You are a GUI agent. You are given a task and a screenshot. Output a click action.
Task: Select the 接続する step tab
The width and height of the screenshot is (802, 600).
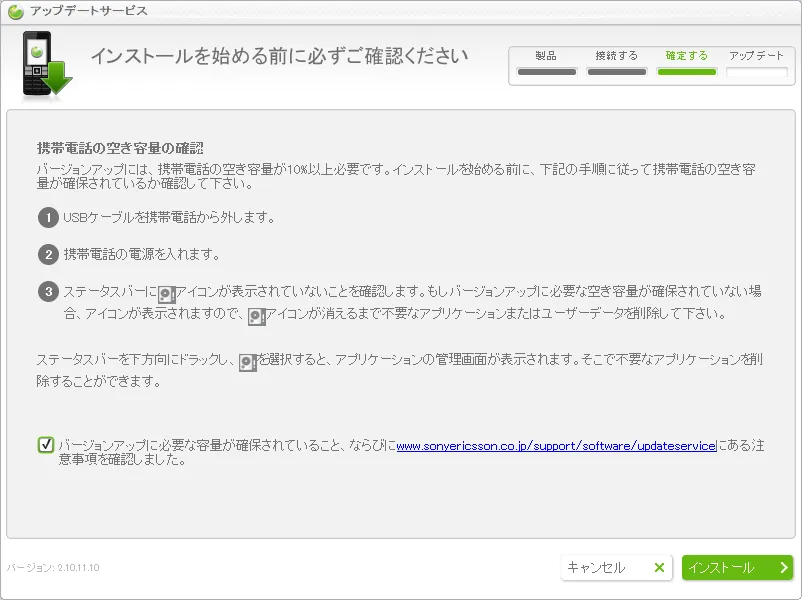tap(616, 56)
